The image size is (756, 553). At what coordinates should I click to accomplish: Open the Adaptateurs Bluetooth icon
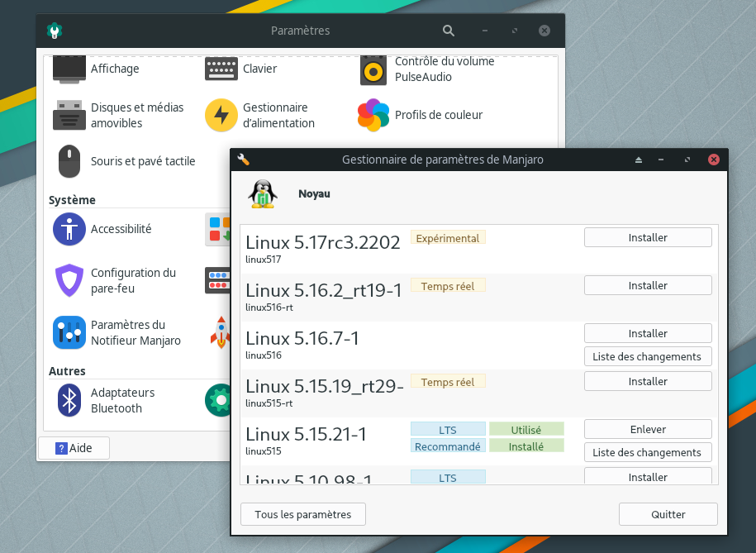[69, 400]
